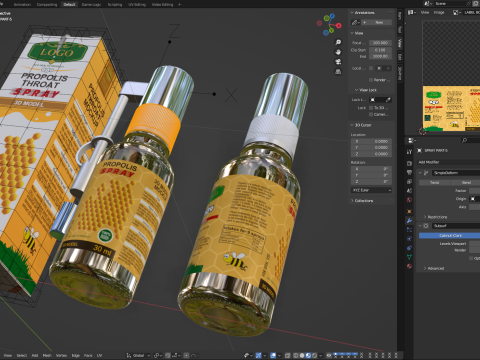Open the World properties tab icon
Image resolution: width=480 pixels, height=360 pixels.
pos(409,200)
